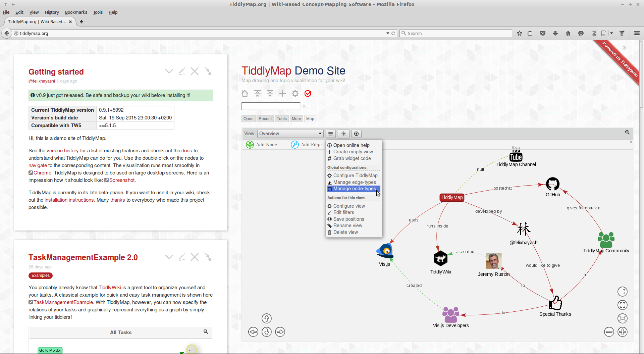644x354 pixels.
Task: Click the Add Node plus icon
Action: click(250, 145)
